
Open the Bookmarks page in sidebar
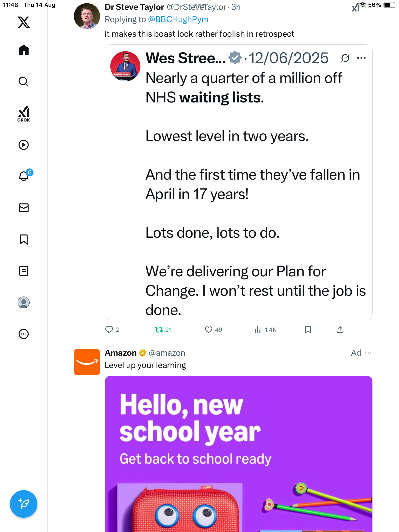(x=24, y=239)
